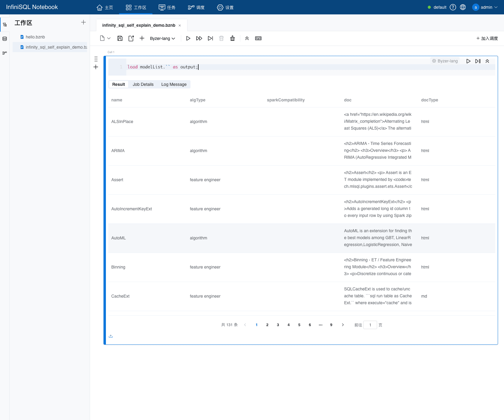Open the file tree sidebar icon

[5, 25]
